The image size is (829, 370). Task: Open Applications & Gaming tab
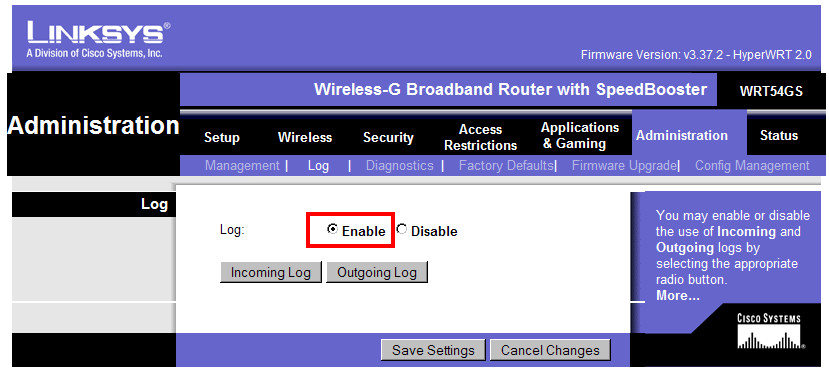(579, 135)
